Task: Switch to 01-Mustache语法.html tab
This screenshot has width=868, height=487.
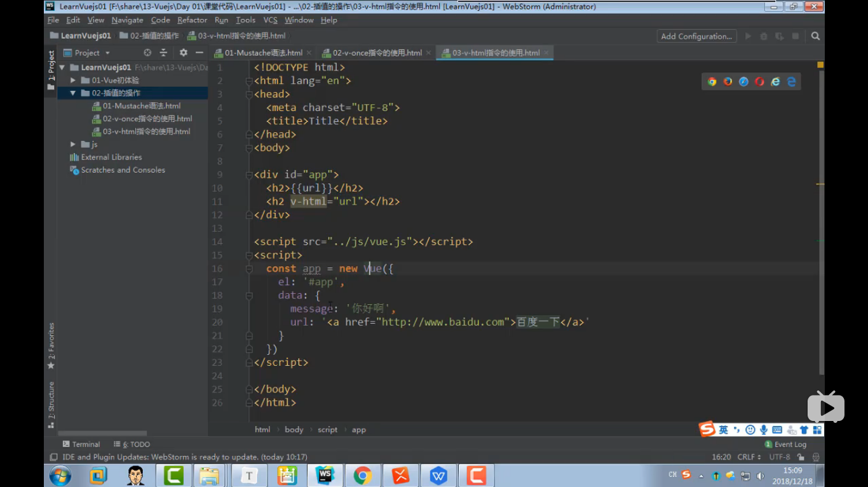Action: (x=263, y=53)
